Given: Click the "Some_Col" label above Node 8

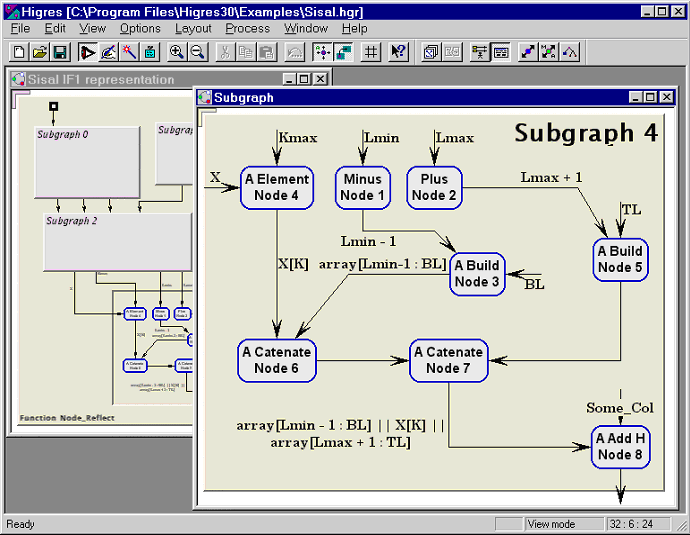Looking at the screenshot, I should tap(620, 408).
